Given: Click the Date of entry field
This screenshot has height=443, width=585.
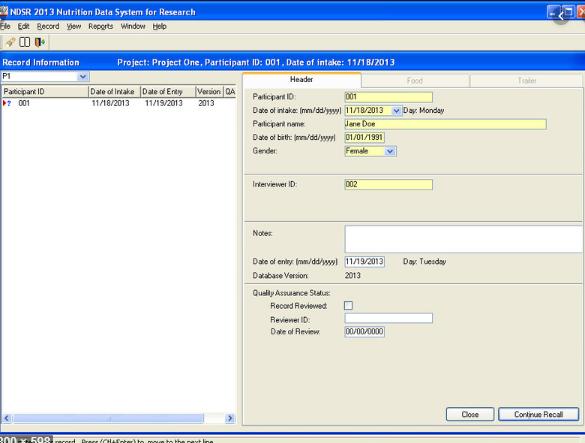Looking at the screenshot, I should point(365,262).
